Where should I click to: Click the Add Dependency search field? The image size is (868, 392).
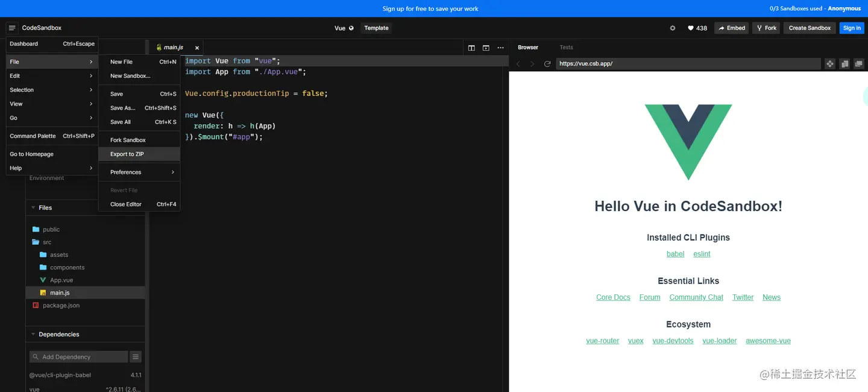click(x=78, y=357)
